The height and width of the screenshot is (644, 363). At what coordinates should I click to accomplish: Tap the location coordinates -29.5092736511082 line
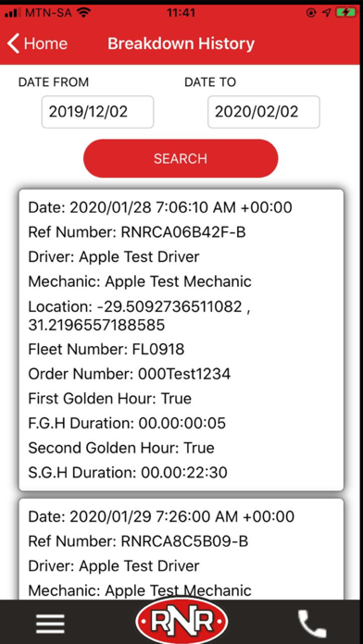coord(140,316)
